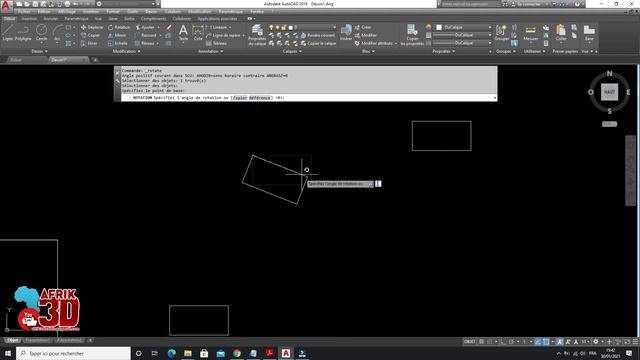Click Copier les propriétés tool
The width and height of the screenshot is (640, 360).
412,34
